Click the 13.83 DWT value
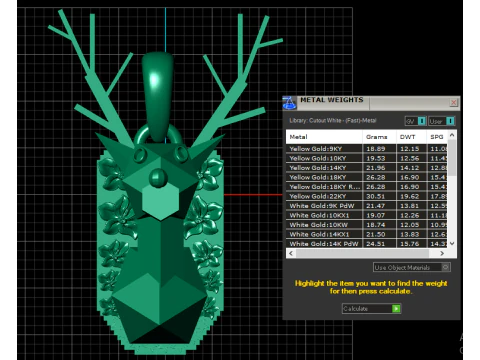Image resolution: width=480 pixels, height=360 pixels. [410, 234]
